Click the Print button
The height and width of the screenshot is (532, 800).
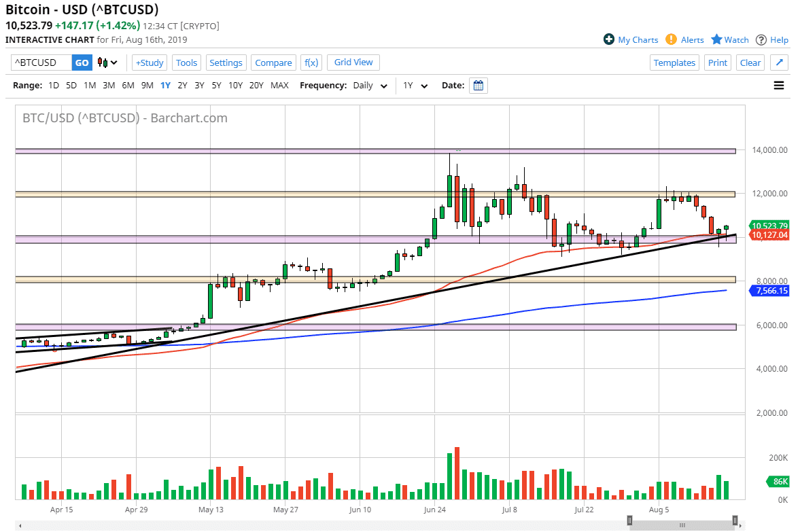pyautogui.click(x=717, y=63)
